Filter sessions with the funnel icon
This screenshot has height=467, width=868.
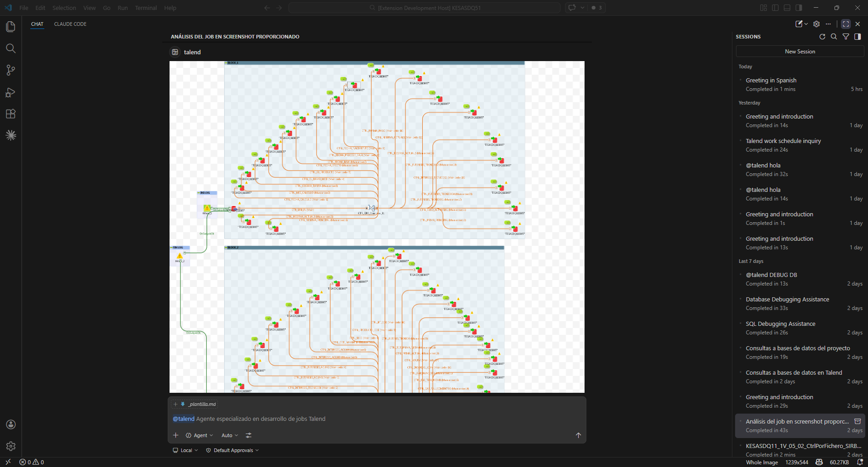coord(846,37)
